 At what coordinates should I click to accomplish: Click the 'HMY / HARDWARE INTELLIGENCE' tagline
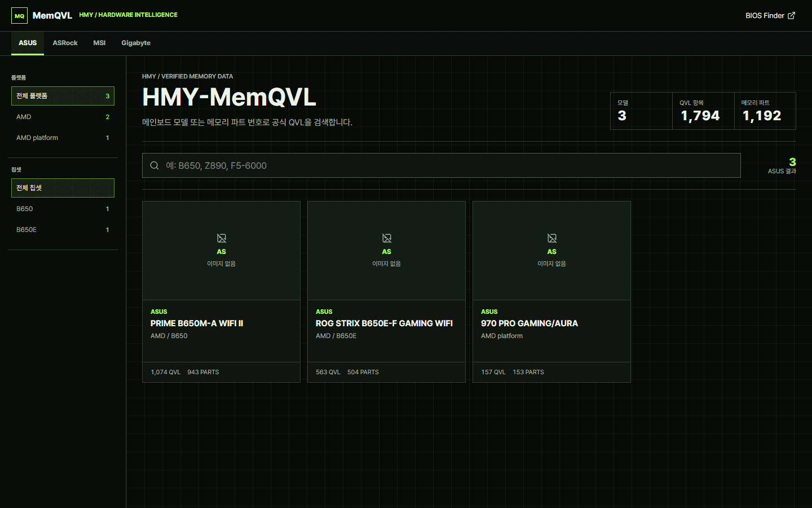(128, 15)
